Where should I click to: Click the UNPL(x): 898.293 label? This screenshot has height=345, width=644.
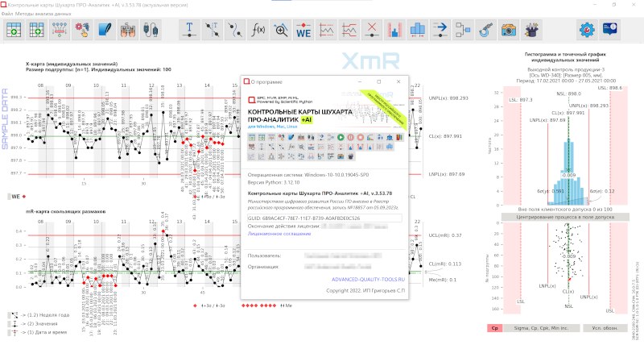tap(448, 98)
